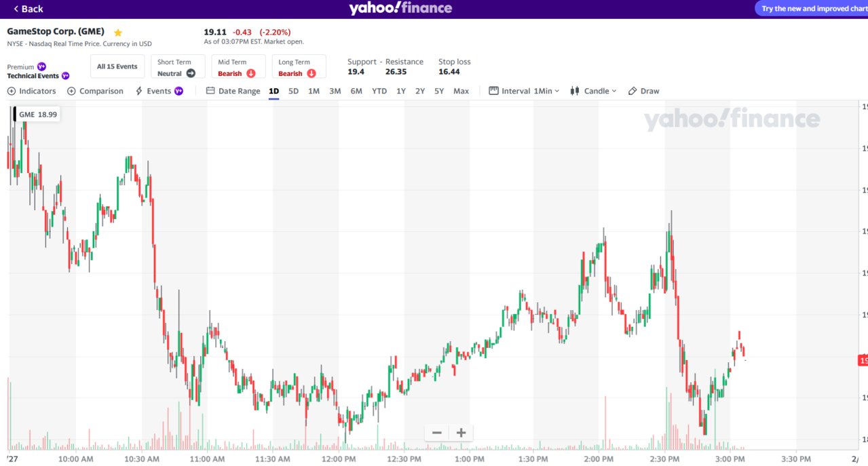Click the 10:30 AM time axis label
This screenshot has height=466, width=868.
[x=142, y=459]
